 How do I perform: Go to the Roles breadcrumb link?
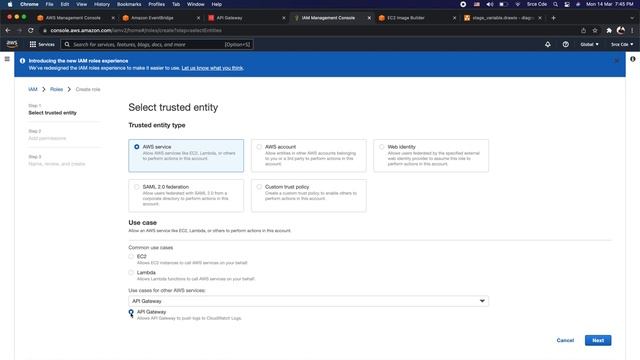pyautogui.click(x=56, y=89)
